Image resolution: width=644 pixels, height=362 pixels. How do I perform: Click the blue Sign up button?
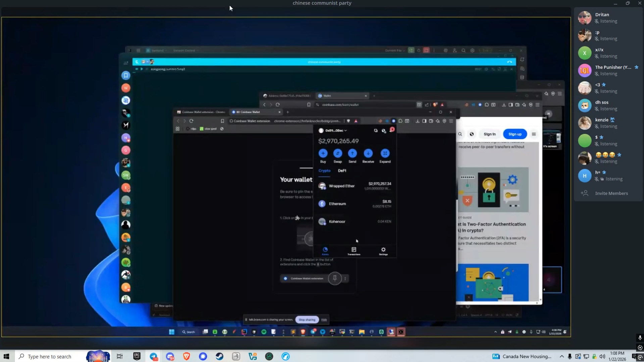[x=515, y=134]
